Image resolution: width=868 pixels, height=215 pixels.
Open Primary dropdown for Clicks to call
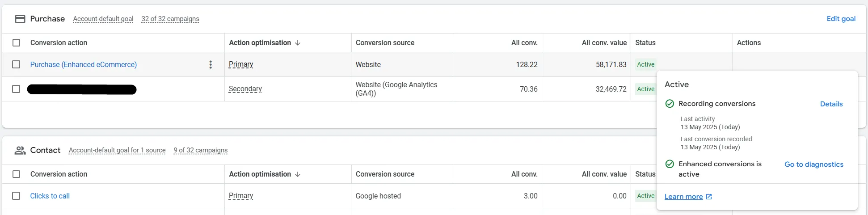[241, 196]
